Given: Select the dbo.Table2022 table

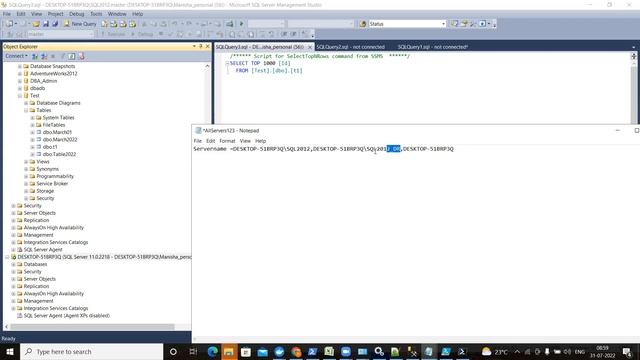Looking at the screenshot, I should (x=59, y=154).
